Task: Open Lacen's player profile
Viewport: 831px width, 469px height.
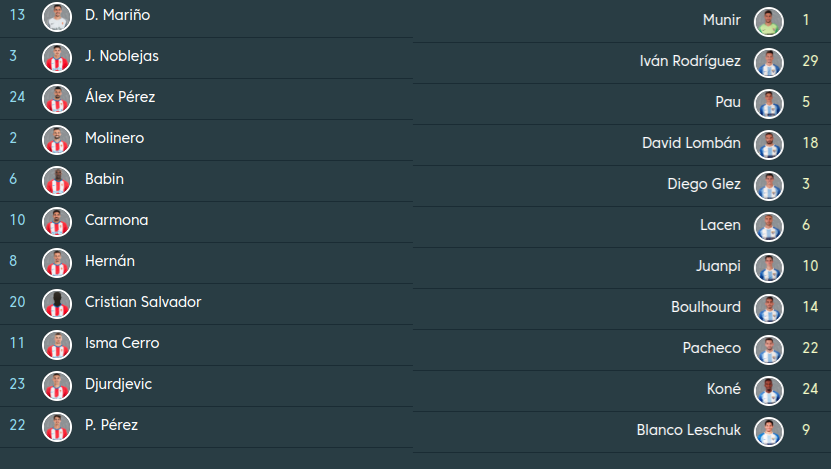Action: click(x=720, y=225)
